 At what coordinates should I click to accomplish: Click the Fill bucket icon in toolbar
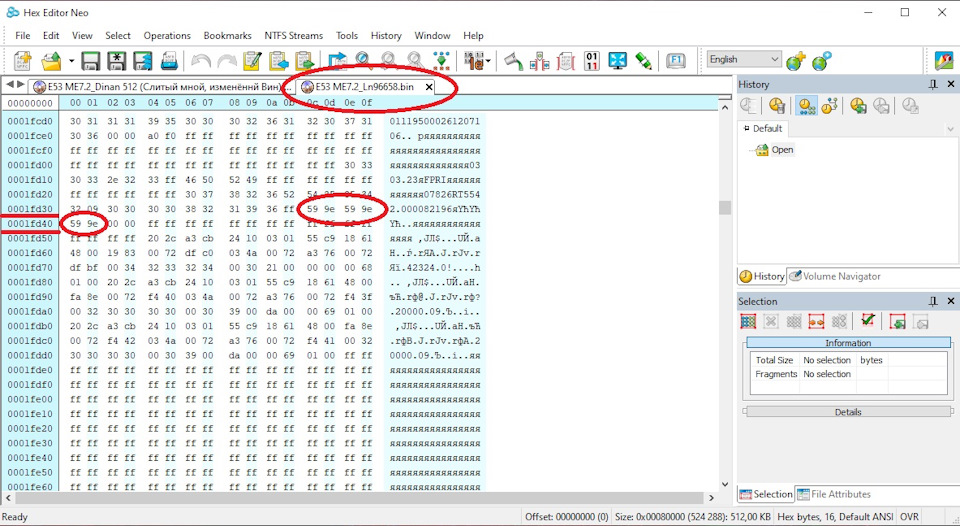click(x=514, y=61)
